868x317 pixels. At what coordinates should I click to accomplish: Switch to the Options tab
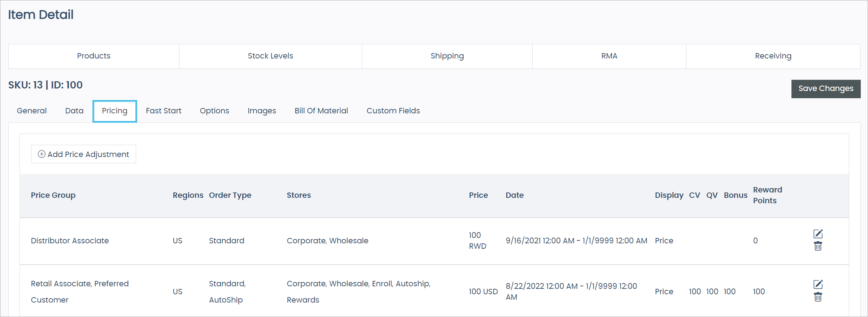[214, 111]
